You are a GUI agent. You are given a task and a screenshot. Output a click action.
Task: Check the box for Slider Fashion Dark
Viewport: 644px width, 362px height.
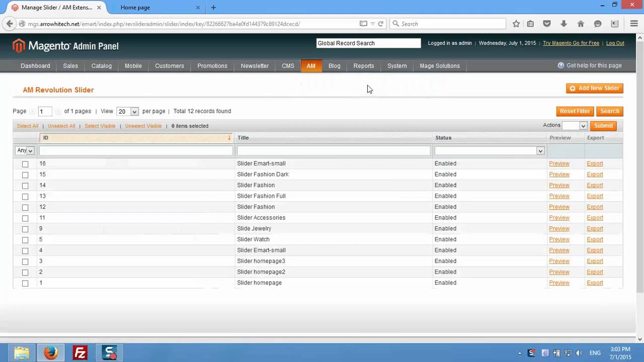tap(25, 175)
